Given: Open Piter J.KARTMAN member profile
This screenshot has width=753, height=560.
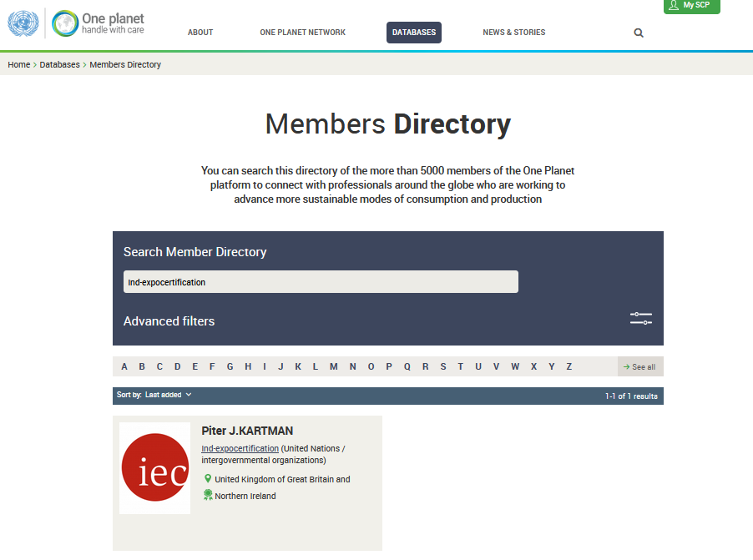Looking at the screenshot, I should point(247,431).
